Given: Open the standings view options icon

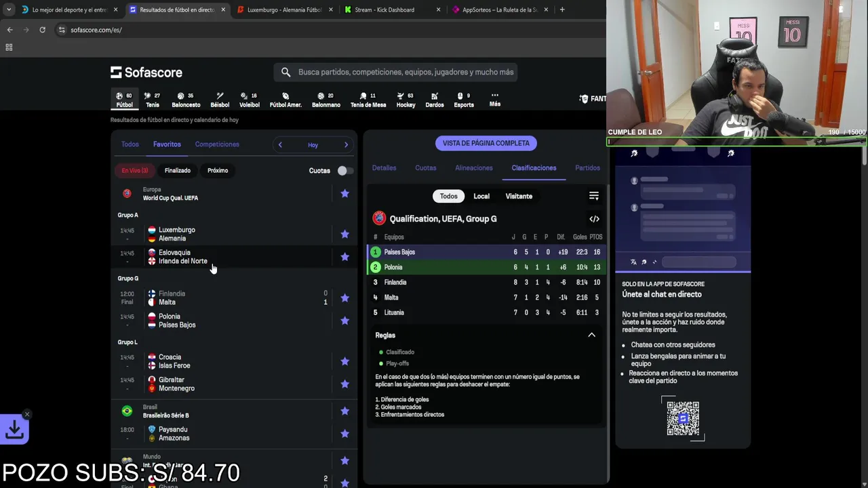Looking at the screenshot, I should [x=594, y=196].
